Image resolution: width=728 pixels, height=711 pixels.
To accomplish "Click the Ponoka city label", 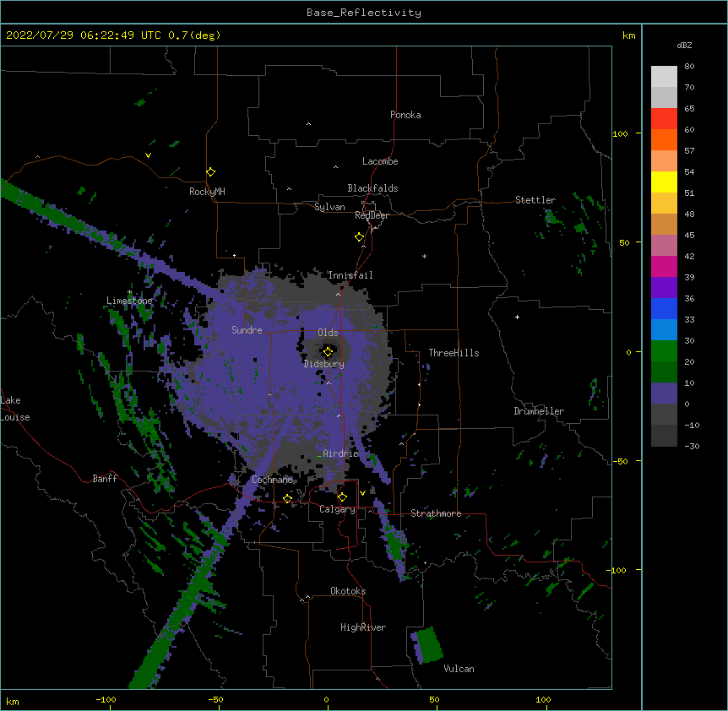I will point(405,115).
